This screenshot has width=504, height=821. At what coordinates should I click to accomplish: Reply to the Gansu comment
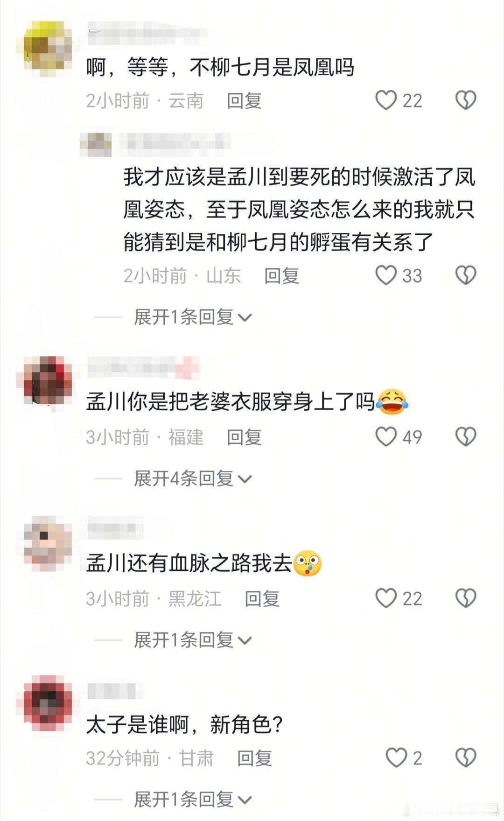254,758
